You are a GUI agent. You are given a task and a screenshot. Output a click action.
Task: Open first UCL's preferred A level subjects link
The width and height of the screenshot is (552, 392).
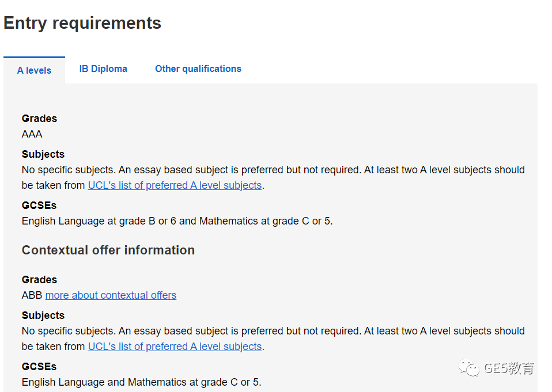tap(175, 185)
